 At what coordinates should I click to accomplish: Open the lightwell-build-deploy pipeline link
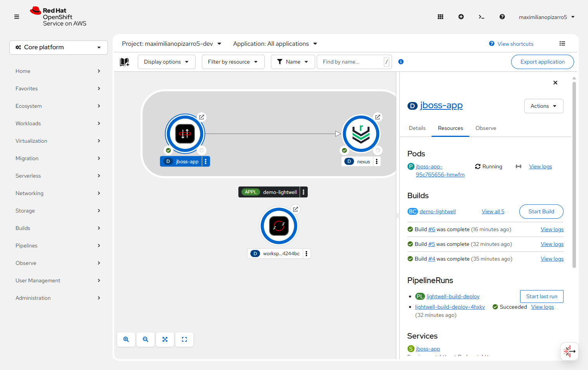pyautogui.click(x=453, y=296)
